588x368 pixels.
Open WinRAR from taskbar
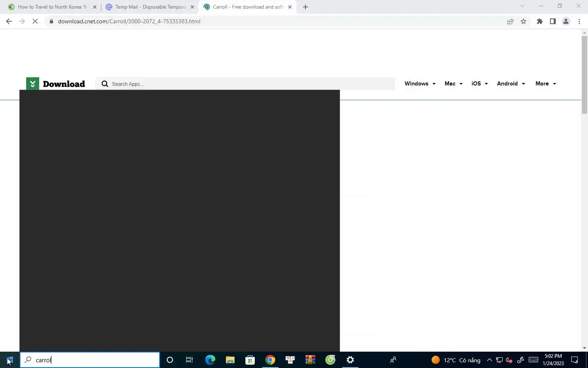click(310, 360)
